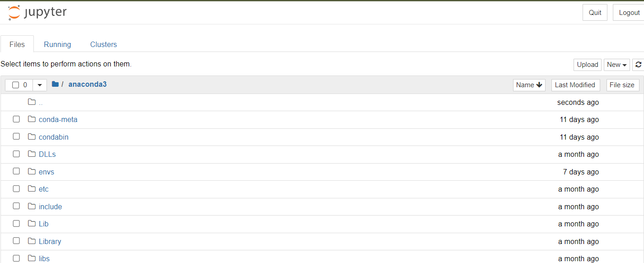644x263 pixels.
Task: Open the conda-meta folder icon
Action: pyautogui.click(x=31, y=119)
